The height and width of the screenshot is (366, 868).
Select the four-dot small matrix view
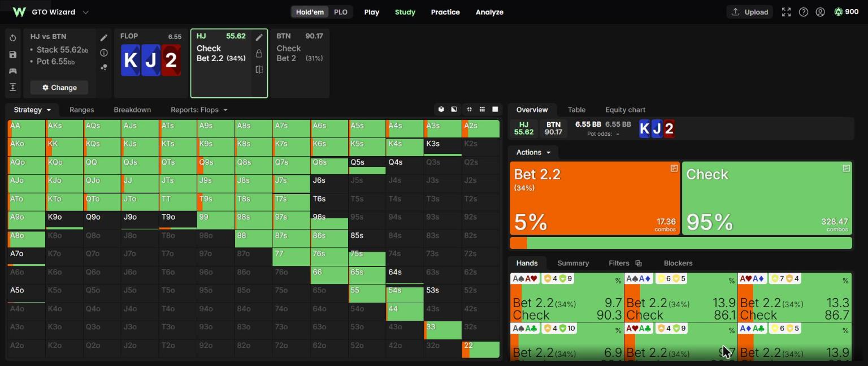[x=469, y=109]
